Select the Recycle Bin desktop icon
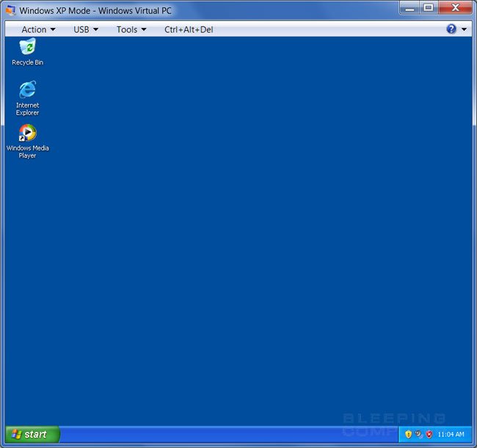 click(x=27, y=51)
